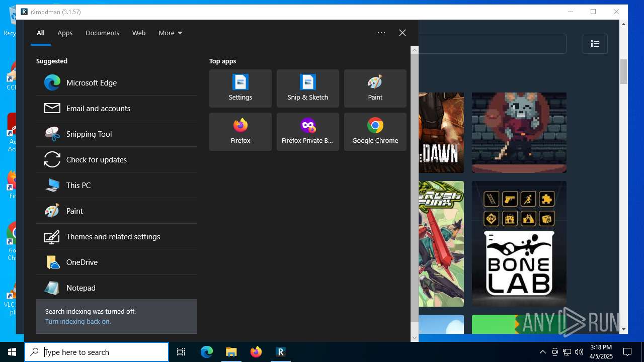Switch to the Documents search tab
644x362 pixels.
pos(102,33)
